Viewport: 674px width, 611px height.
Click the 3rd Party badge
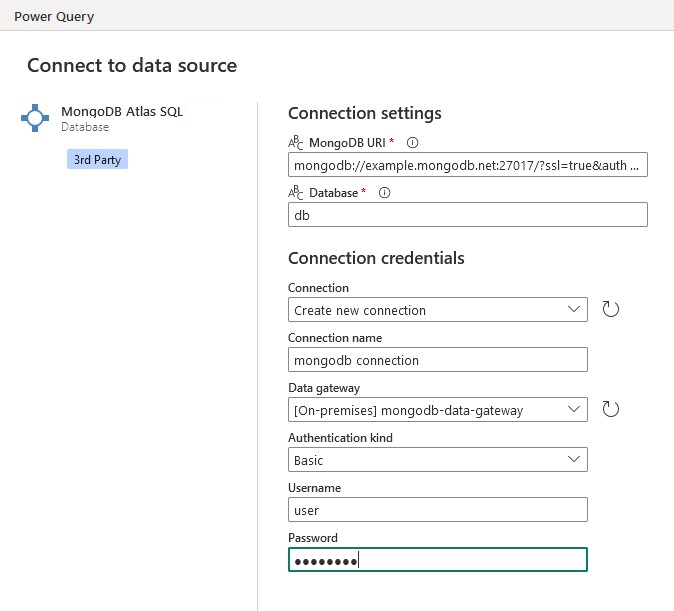point(97,160)
